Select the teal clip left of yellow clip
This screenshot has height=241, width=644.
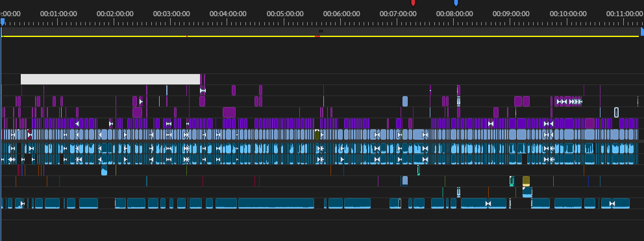coord(512,181)
